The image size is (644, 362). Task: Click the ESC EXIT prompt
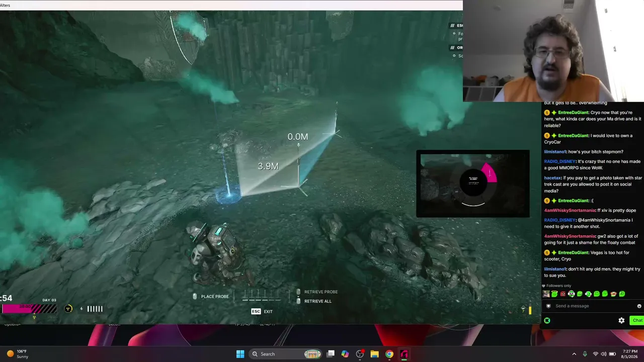pyautogui.click(x=262, y=311)
